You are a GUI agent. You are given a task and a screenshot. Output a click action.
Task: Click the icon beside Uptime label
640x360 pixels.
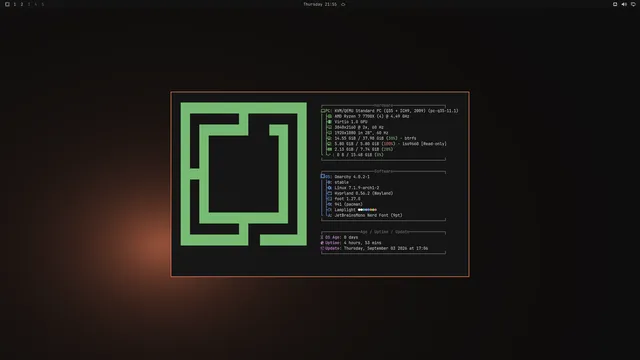point(322,243)
